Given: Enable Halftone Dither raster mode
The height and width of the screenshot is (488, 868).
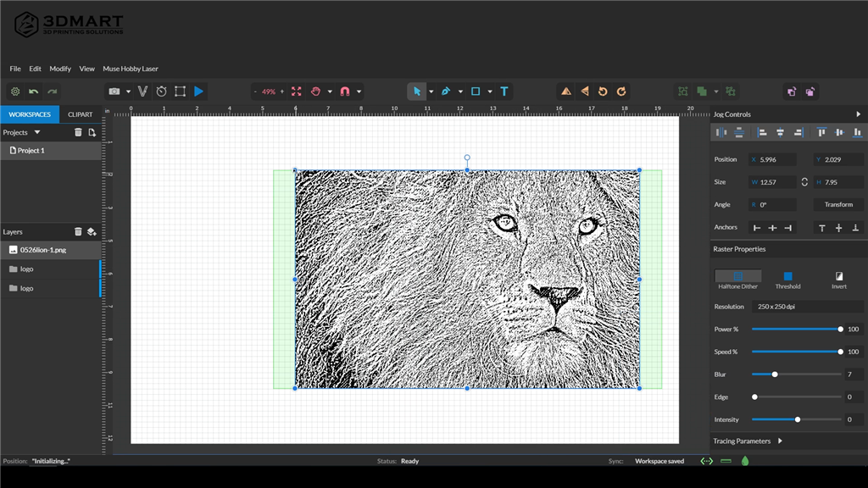Looking at the screenshot, I should (x=737, y=276).
